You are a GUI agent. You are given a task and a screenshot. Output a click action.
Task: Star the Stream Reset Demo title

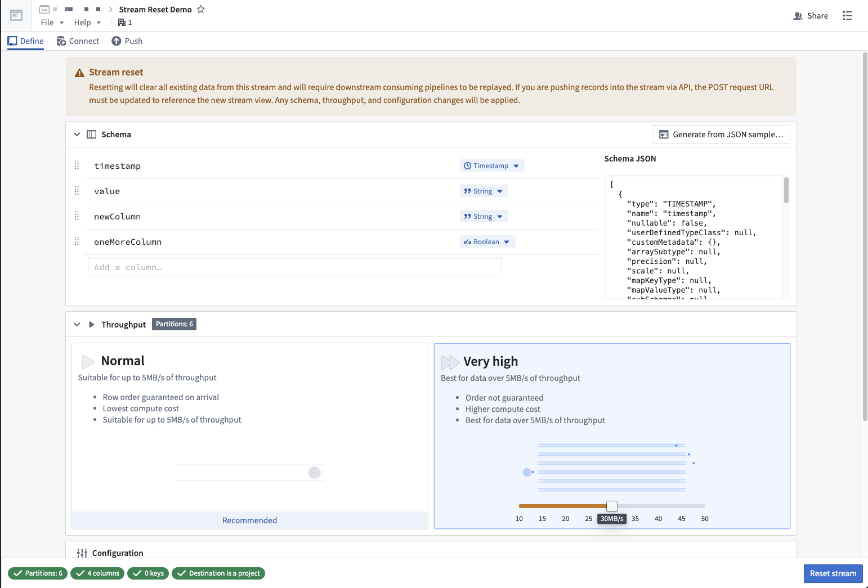[201, 10]
